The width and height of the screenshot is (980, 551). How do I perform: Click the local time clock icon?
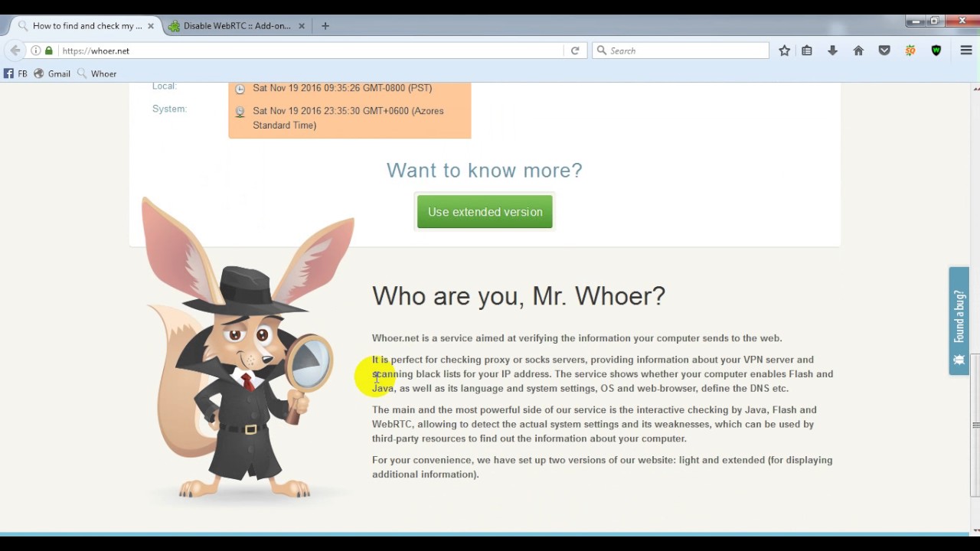(240, 89)
